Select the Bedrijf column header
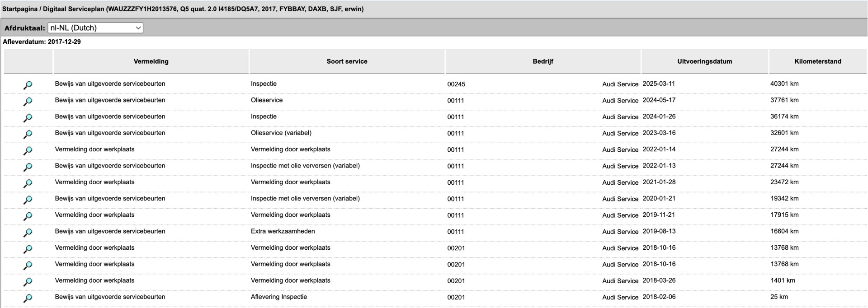 coord(543,61)
